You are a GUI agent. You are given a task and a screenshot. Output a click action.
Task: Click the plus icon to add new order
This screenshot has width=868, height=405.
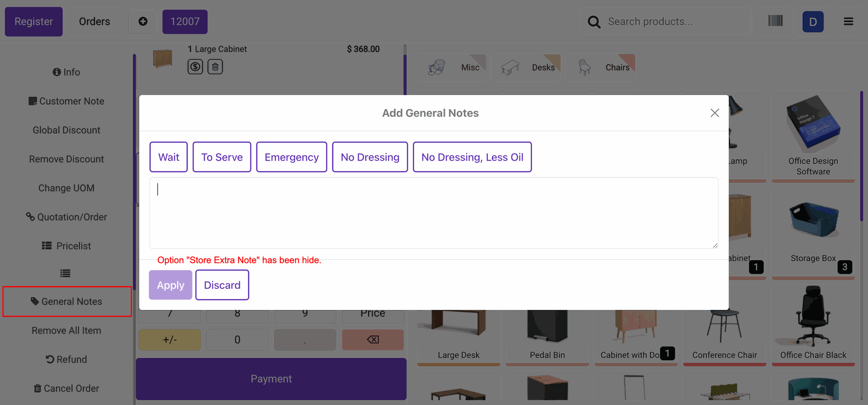click(143, 21)
